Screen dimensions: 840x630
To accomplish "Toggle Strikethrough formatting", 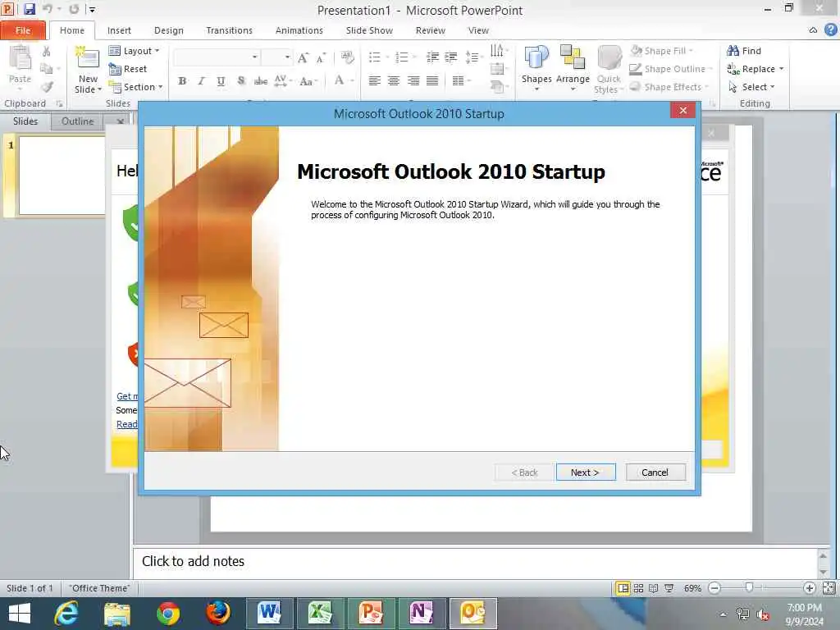I will click(x=261, y=81).
